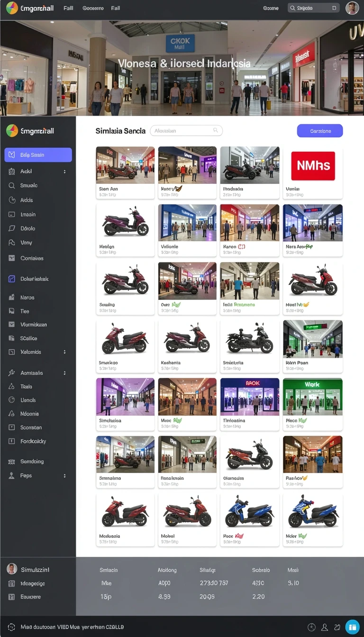Click the Sconsaan sidebar icon

pos(12,428)
